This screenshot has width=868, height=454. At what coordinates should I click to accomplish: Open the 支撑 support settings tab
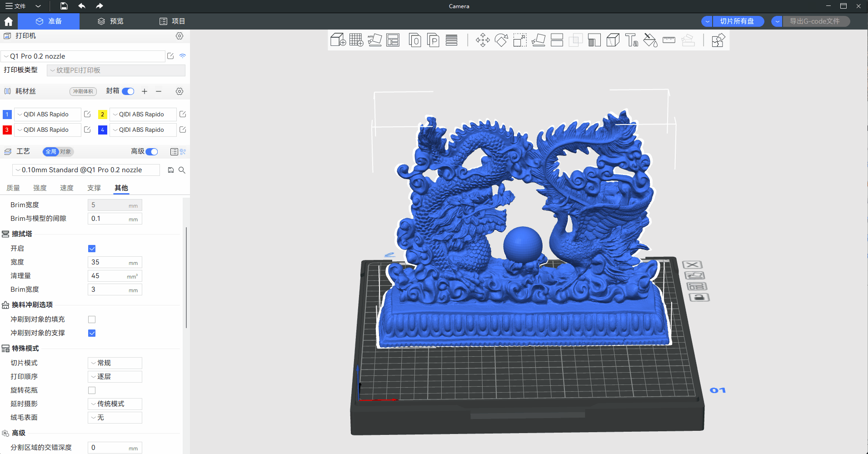click(94, 188)
